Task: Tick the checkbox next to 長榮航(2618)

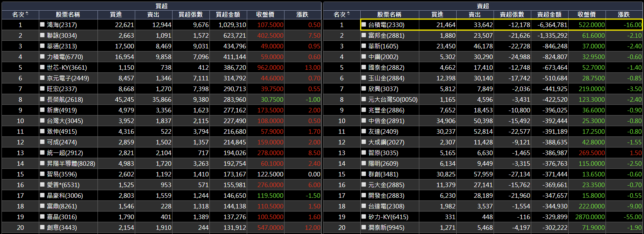Action: click(x=42, y=99)
